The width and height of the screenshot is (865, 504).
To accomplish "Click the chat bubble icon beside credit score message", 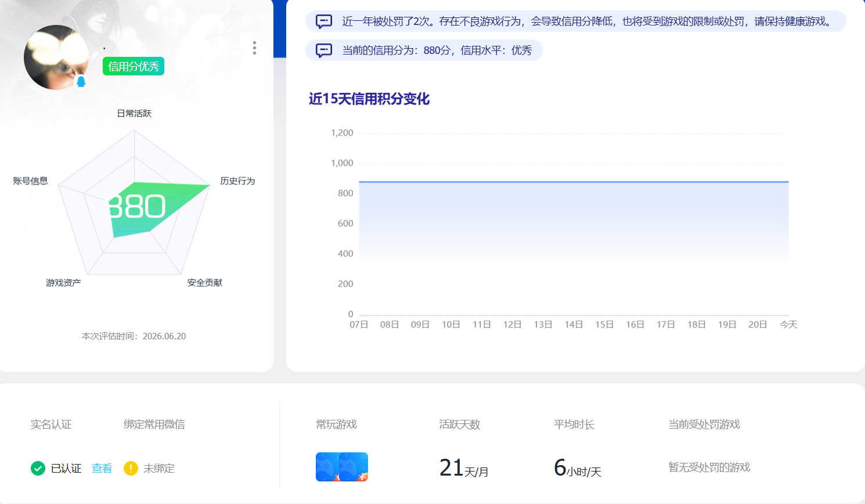I will [324, 50].
